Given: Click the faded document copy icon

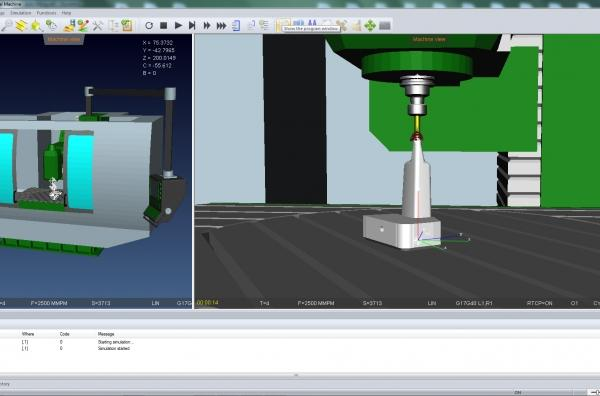Looking at the screenshot, I should pyautogui.click(x=251, y=26).
